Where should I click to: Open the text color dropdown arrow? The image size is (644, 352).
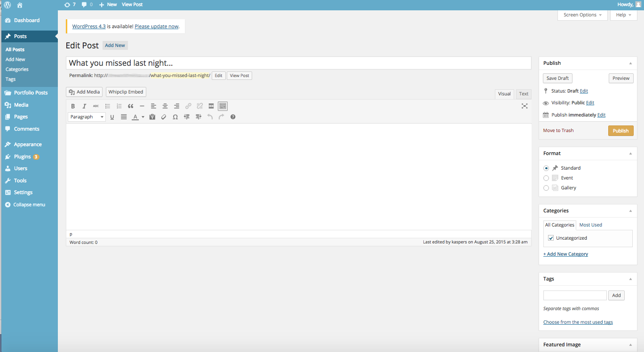pos(143,117)
